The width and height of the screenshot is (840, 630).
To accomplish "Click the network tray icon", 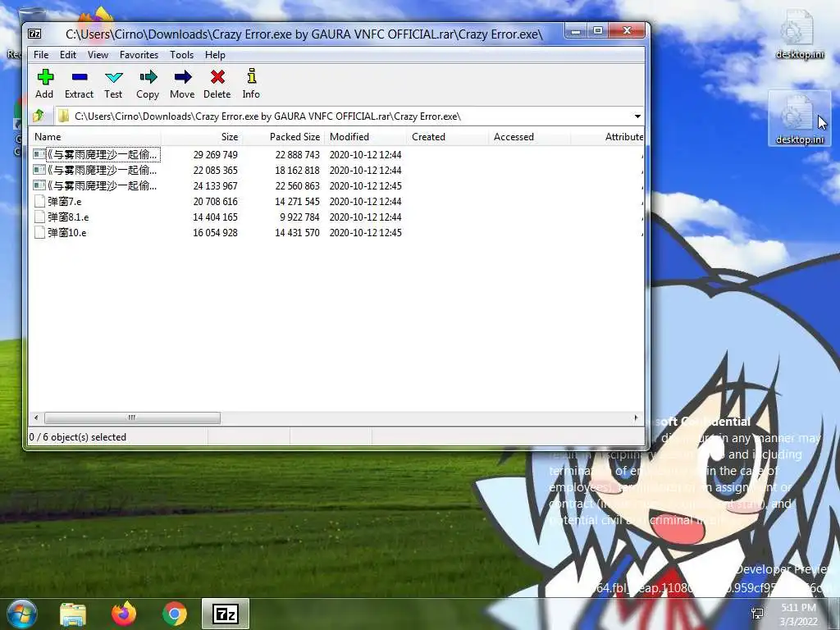I will coord(757,614).
